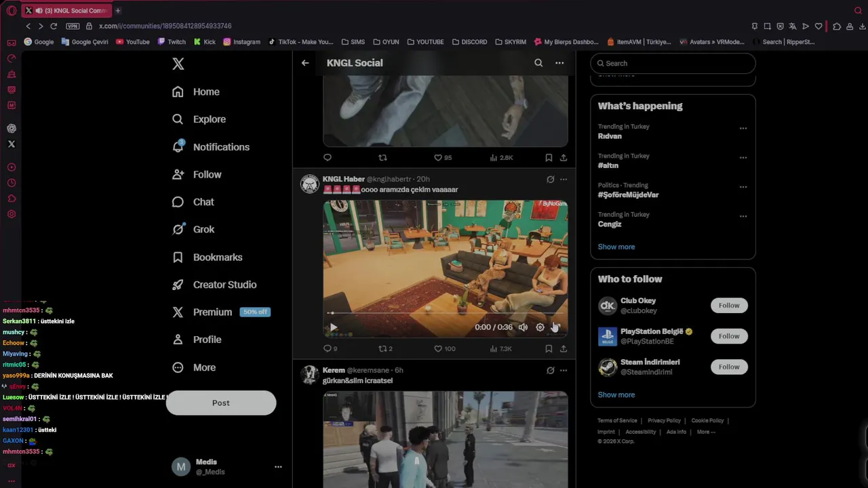
Task: Open more options on KNGL Haber post
Action: coord(564,180)
